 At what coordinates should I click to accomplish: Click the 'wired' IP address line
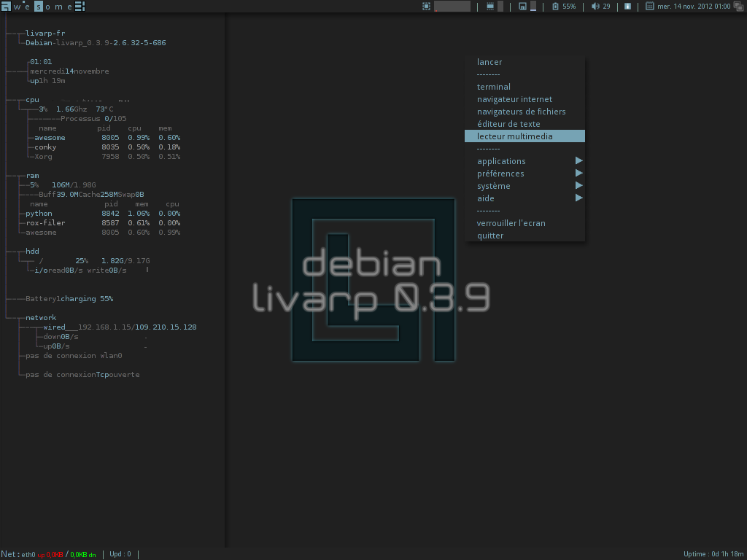pyautogui.click(x=120, y=327)
